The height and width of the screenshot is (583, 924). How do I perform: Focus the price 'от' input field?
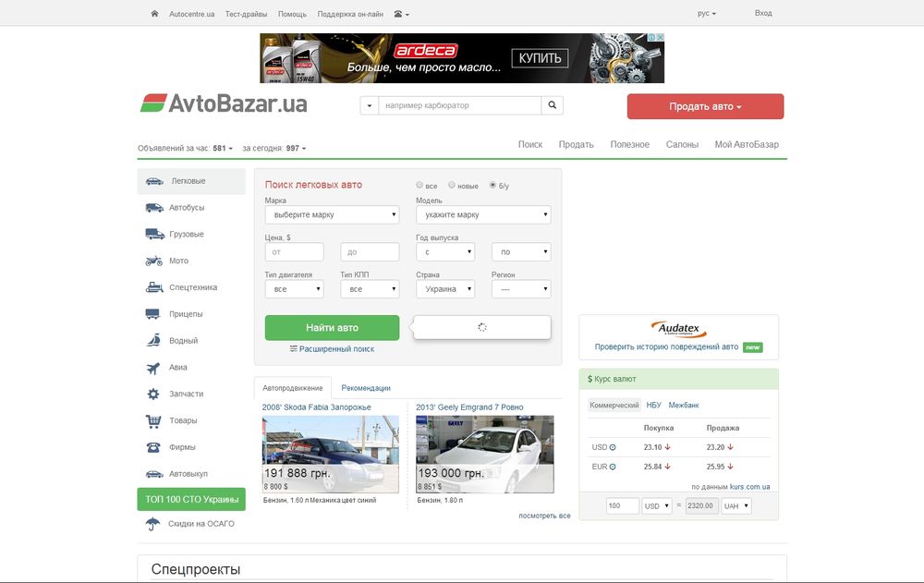294,251
